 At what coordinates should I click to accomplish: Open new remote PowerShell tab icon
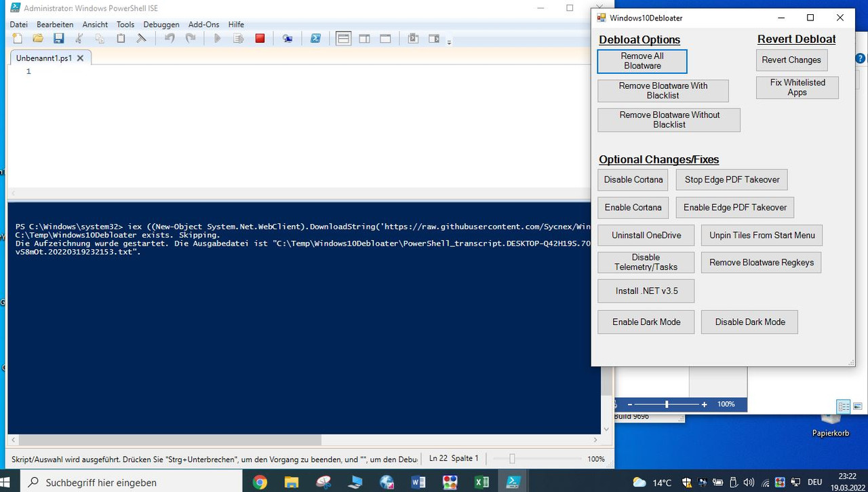pos(288,39)
